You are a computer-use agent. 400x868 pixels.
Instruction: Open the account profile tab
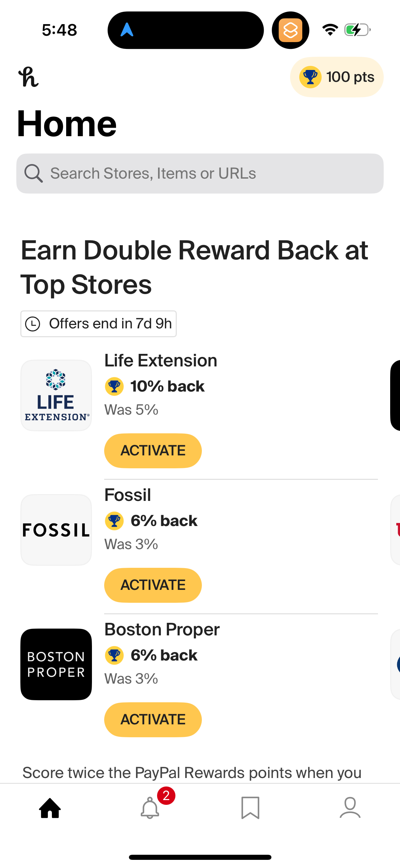click(x=350, y=808)
